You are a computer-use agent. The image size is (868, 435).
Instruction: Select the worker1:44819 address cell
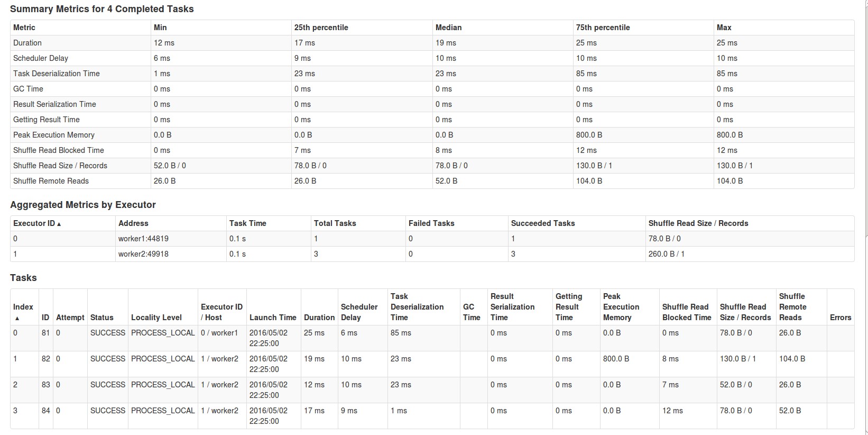(x=143, y=239)
